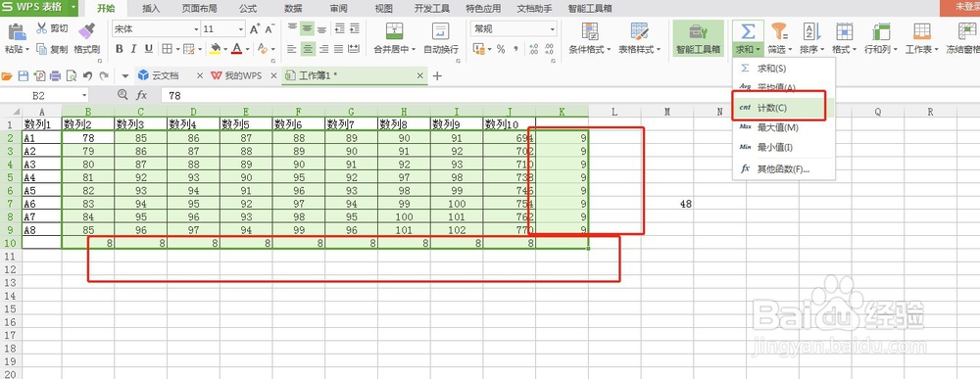Image resolution: width=980 pixels, height=379 pixels.
Task: Toggle right text alignment
Action: pos(323,49)
